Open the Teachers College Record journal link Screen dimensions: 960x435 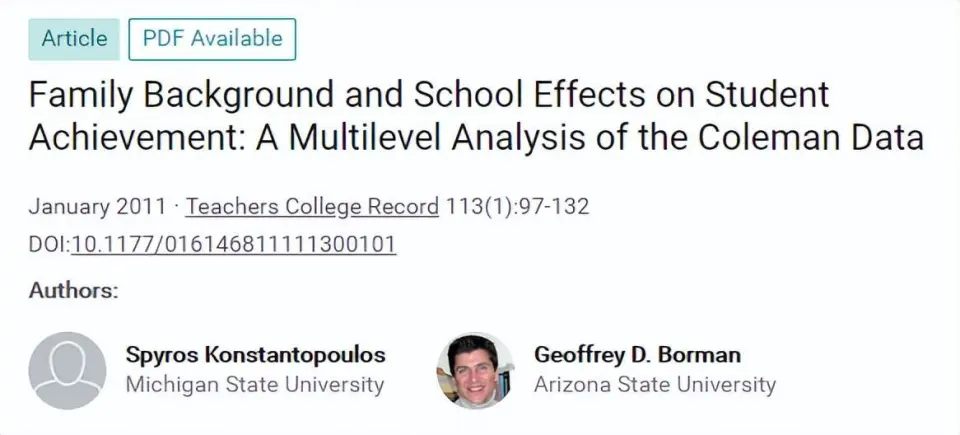tap(312, 206)
